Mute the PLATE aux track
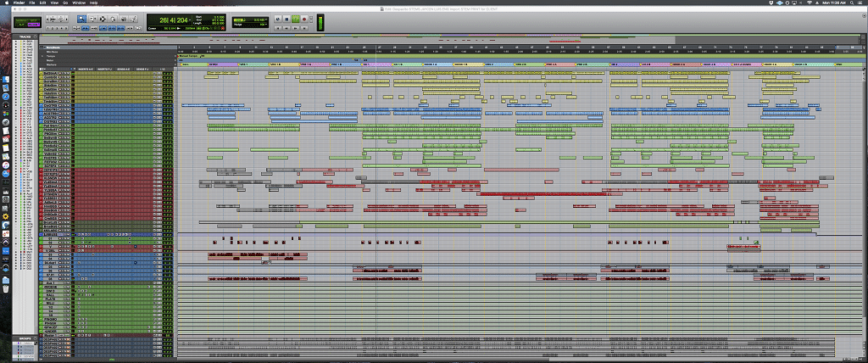The image size is (868, 363). tap(70, 299)
